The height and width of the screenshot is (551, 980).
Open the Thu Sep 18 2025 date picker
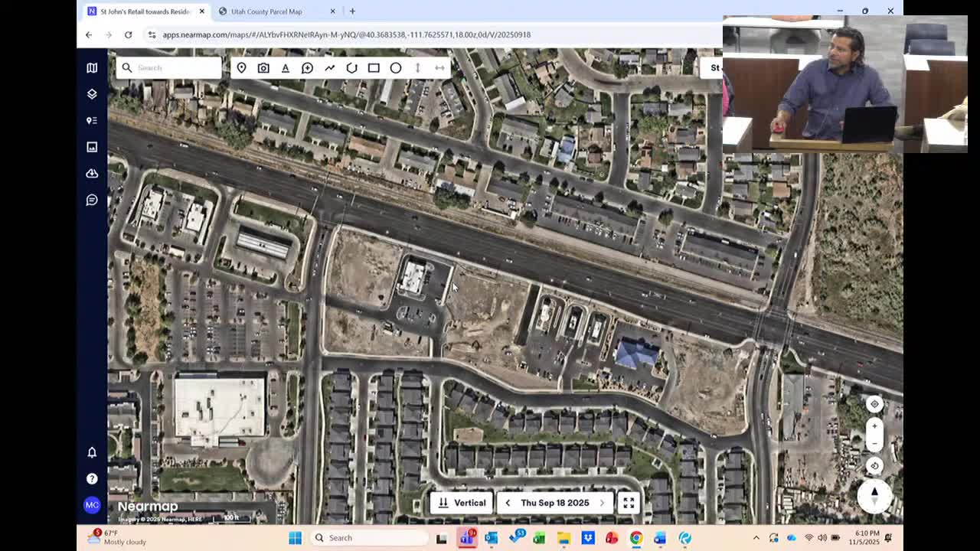[x=555, y=503]
